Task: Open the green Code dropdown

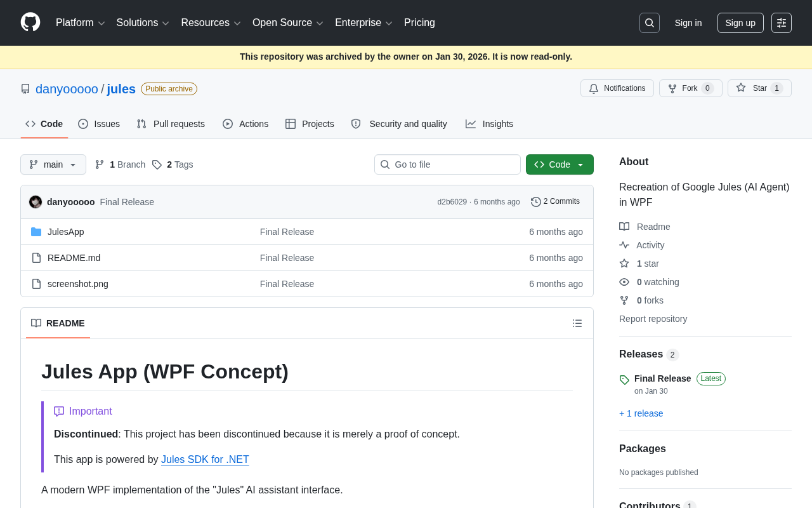Action: tap(560, 164)
